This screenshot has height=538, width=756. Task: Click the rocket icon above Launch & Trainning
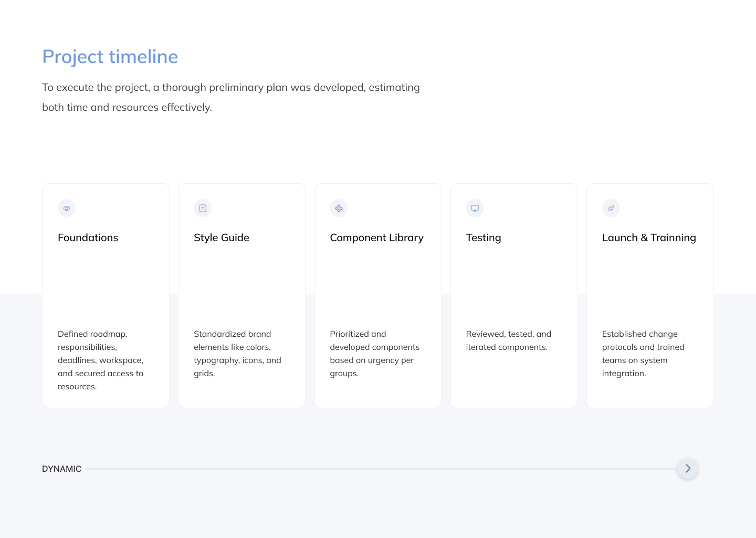coord(611,208)
